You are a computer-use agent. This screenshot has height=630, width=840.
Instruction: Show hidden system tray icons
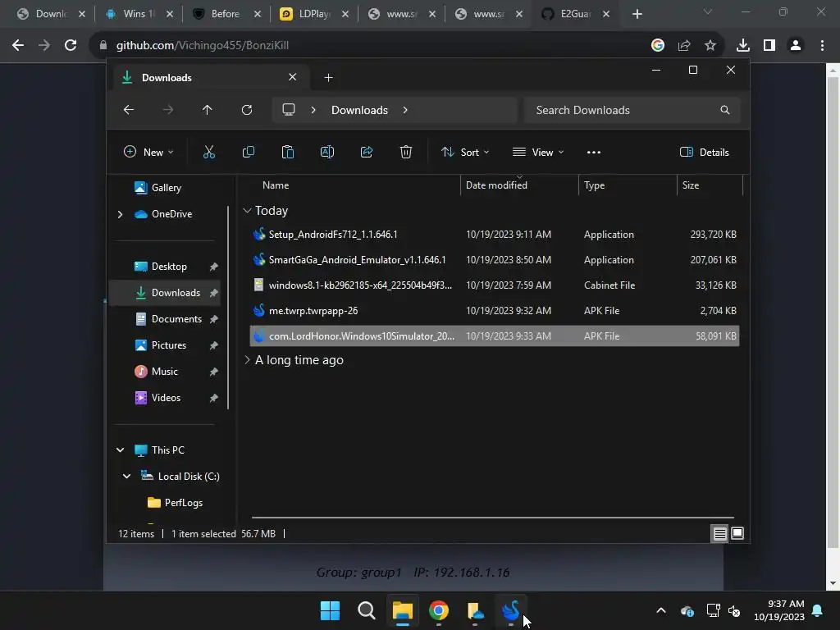point(661,610)
